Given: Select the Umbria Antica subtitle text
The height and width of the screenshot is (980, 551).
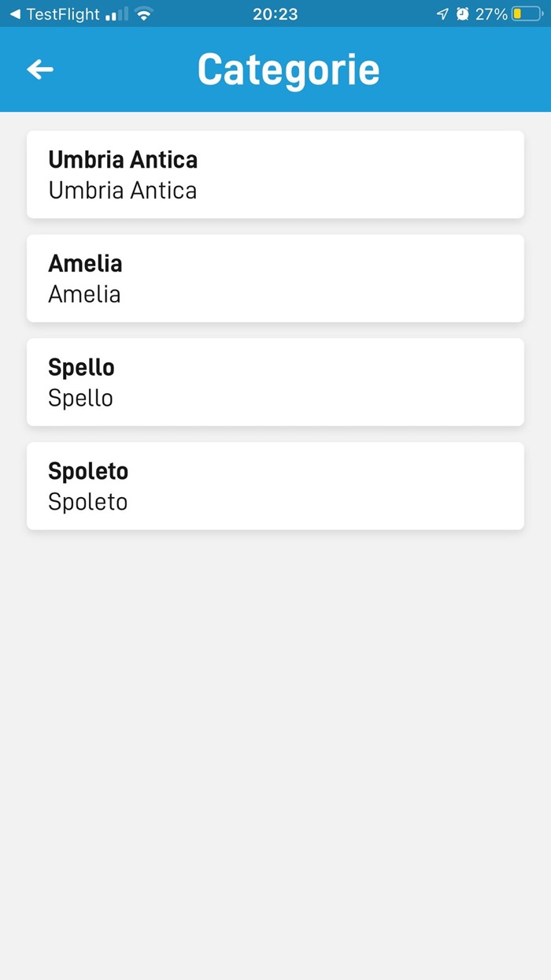Looking at the screenshot, I should [x=123, y=191].
